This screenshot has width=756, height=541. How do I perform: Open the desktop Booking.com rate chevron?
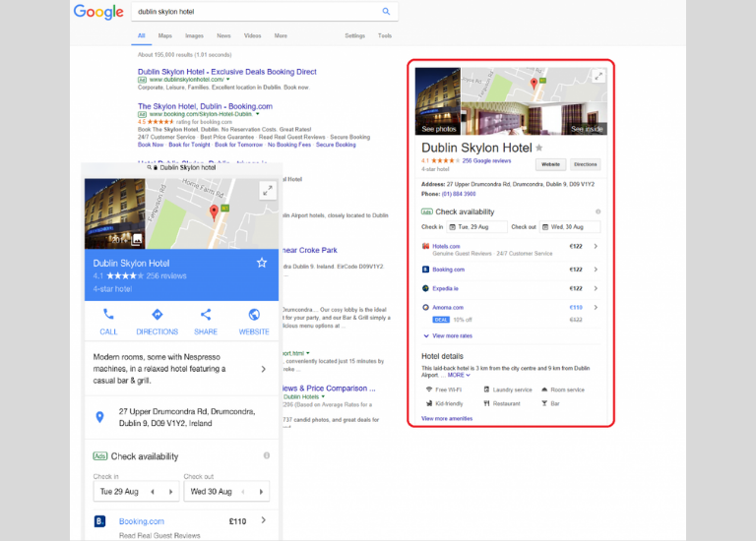coord(596,270)
